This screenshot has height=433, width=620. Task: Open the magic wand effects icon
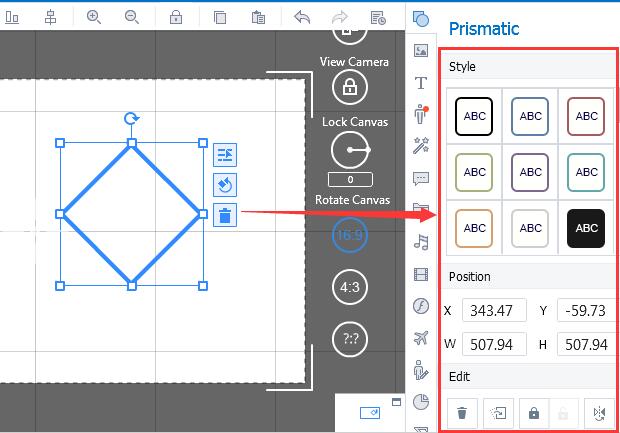421,146
